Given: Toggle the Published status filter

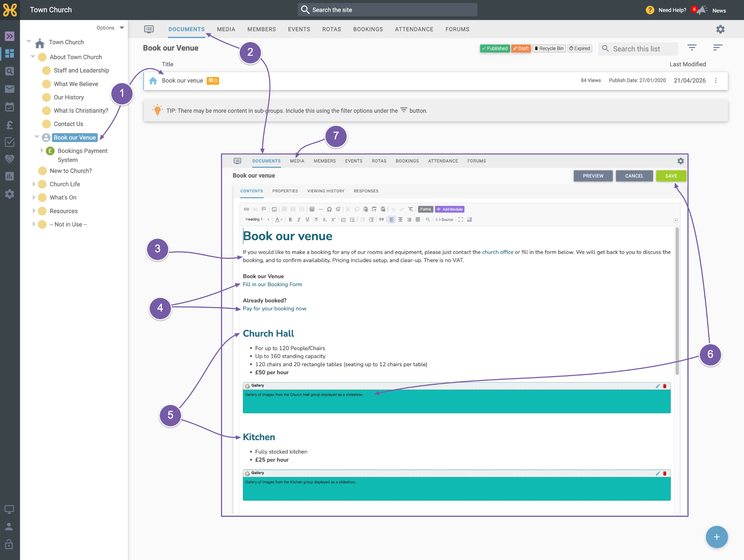Looking at the screenshot, I should tap(495, 48).
